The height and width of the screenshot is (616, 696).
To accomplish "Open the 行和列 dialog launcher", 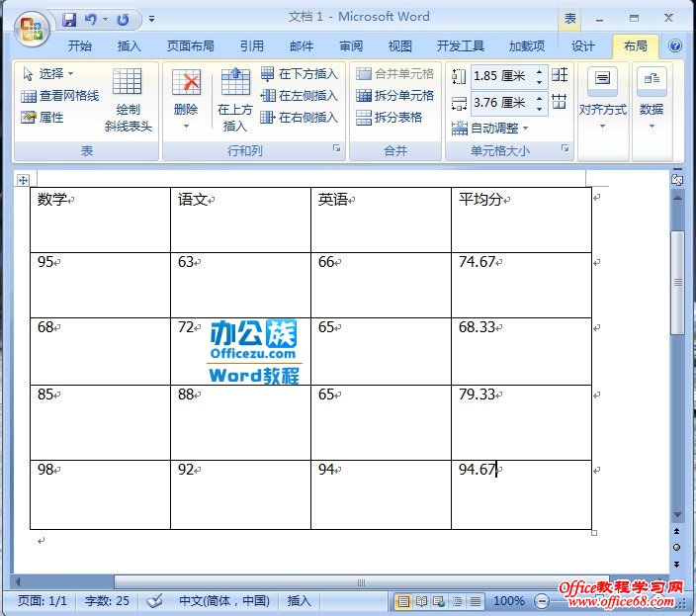I will 337,148.
